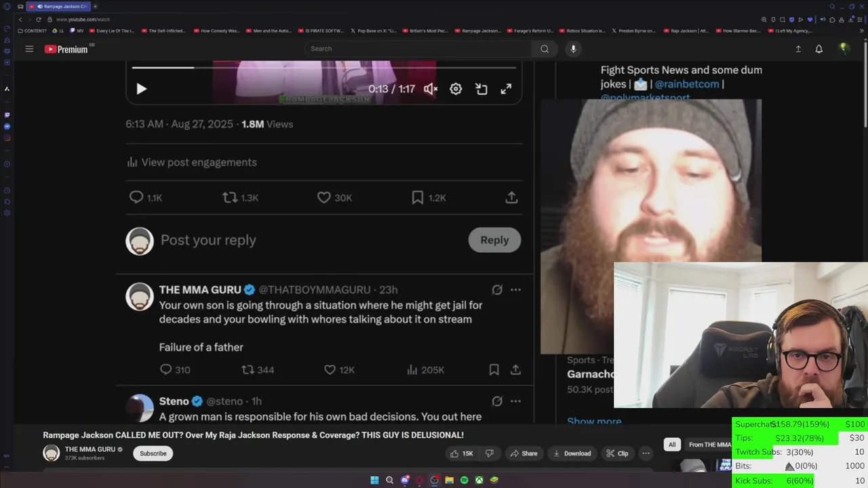
Task: Click Show more in trending sidebar
Action: pos(594,421)
